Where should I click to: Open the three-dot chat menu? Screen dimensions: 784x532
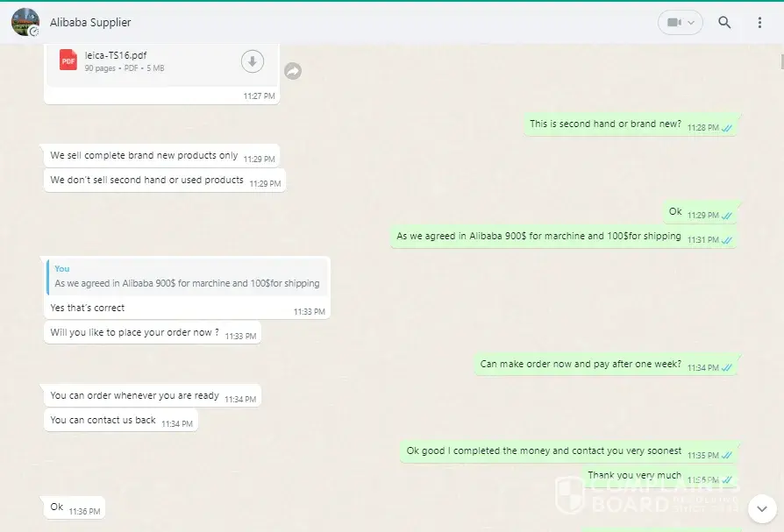tap(759, 23)
